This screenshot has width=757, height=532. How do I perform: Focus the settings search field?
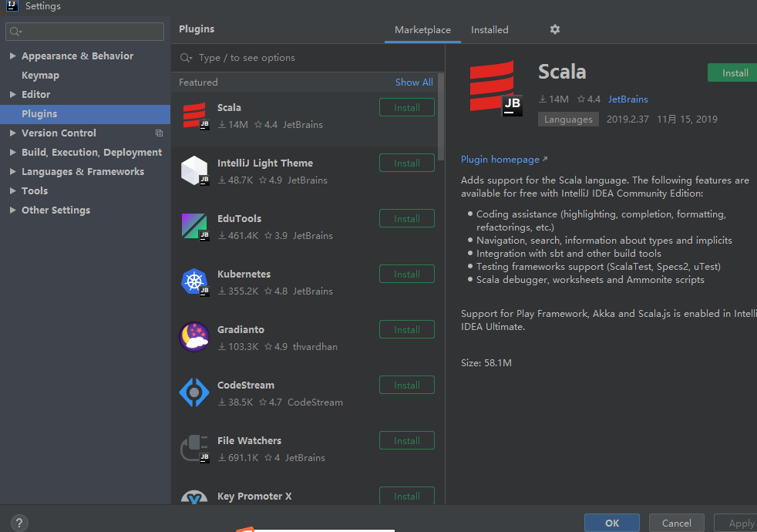pyautogui.click(x=85, y=32)
